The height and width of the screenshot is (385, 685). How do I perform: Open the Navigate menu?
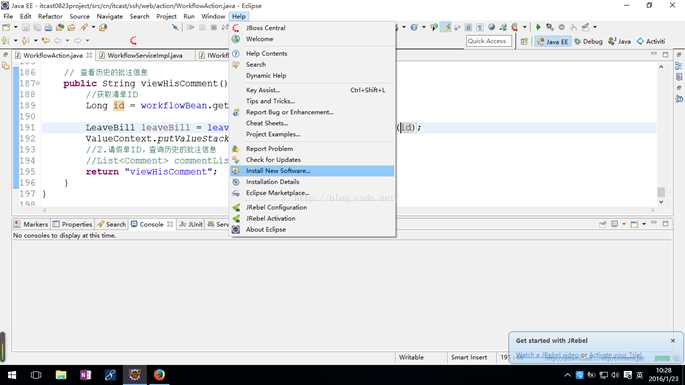pyautogui.click(x=110, y=16)
